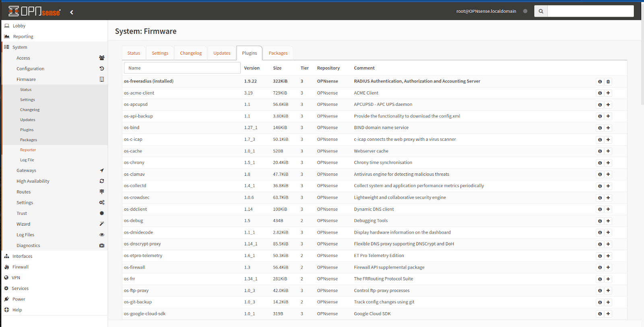Add the os-git-backup plugin
Image resolution: width=644 pixels, height=327 pixels.
click(x=608, y=302)
